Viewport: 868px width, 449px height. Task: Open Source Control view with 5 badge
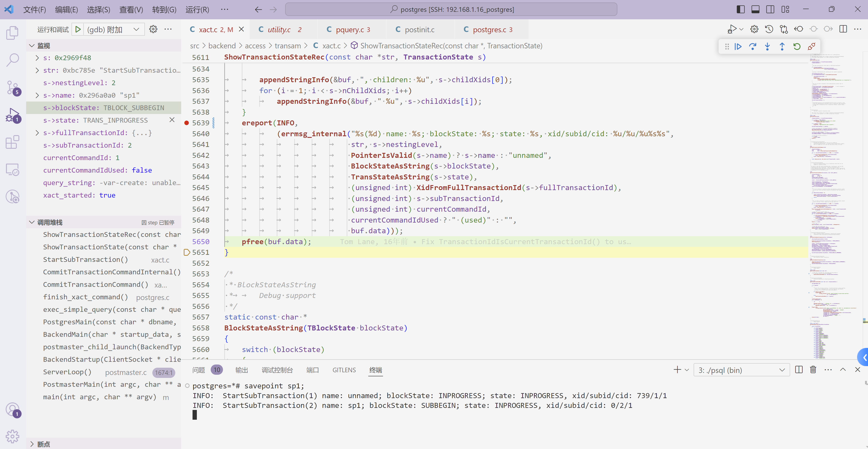(x=12, y=88)
